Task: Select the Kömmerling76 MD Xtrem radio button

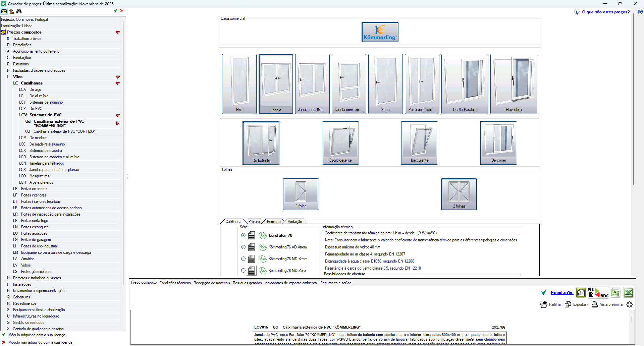Action: tap(244, 259)
